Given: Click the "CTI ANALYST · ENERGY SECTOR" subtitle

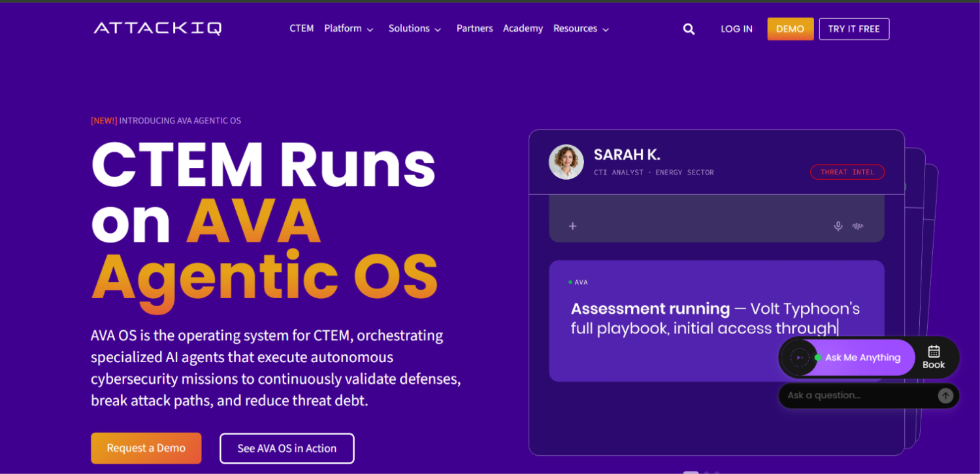Looking at the screenshot, I should tap(654, 173).
